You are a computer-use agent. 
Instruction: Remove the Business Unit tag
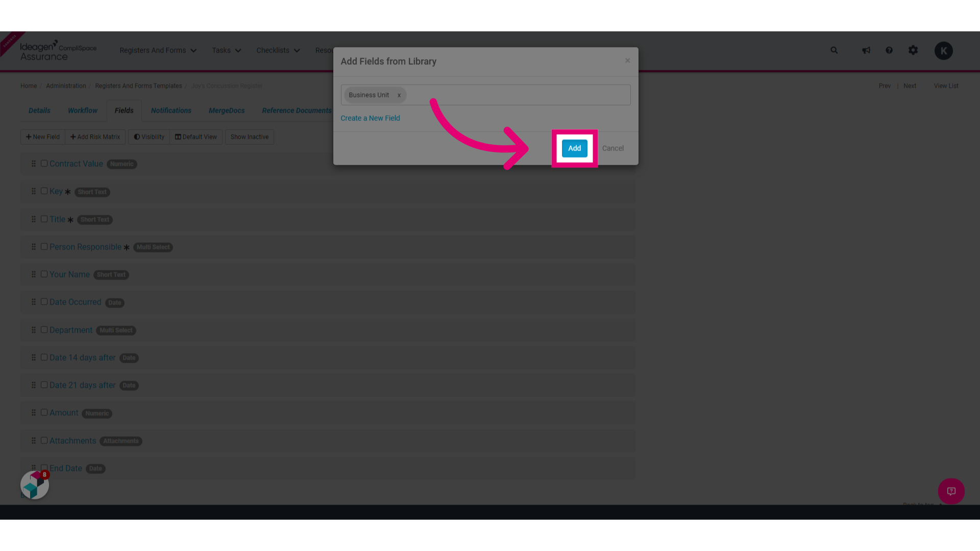point(399,95)
